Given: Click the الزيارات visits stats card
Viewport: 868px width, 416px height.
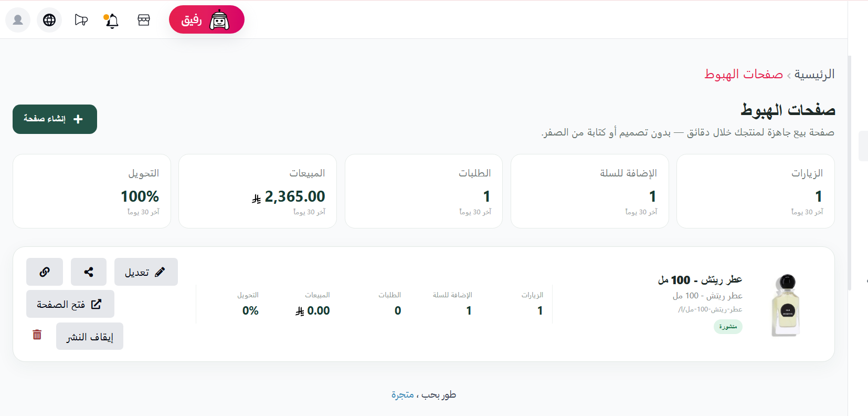Looking at the screenshot, I should click(756, 191).
